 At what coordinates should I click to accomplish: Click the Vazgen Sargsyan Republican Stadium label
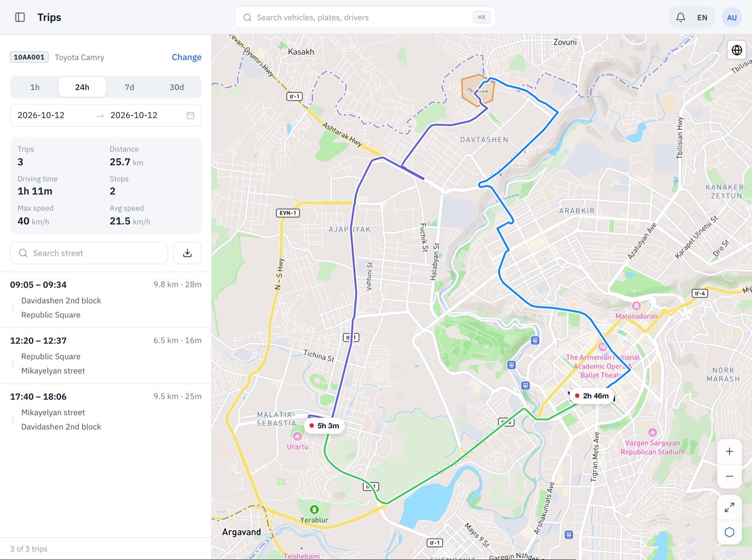pyautogui.click(x=652, y=447)
